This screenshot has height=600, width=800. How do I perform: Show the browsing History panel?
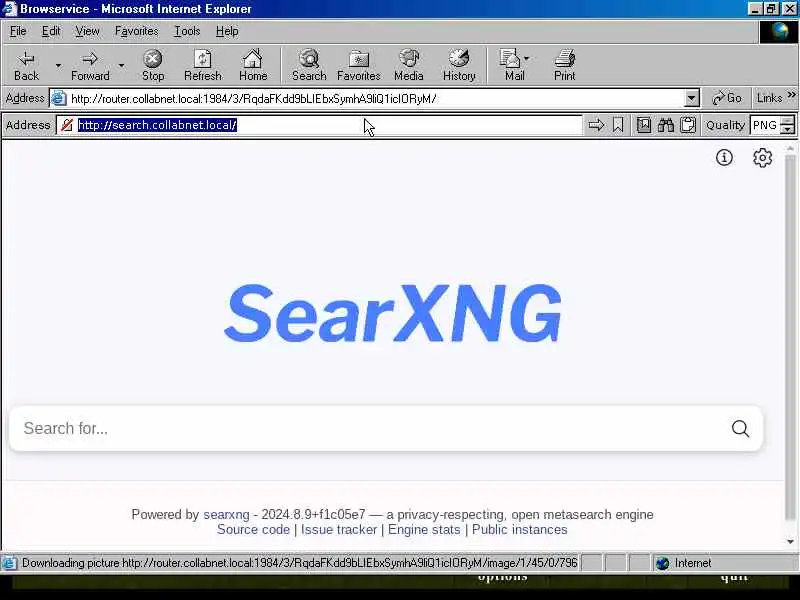coord(459,65)
